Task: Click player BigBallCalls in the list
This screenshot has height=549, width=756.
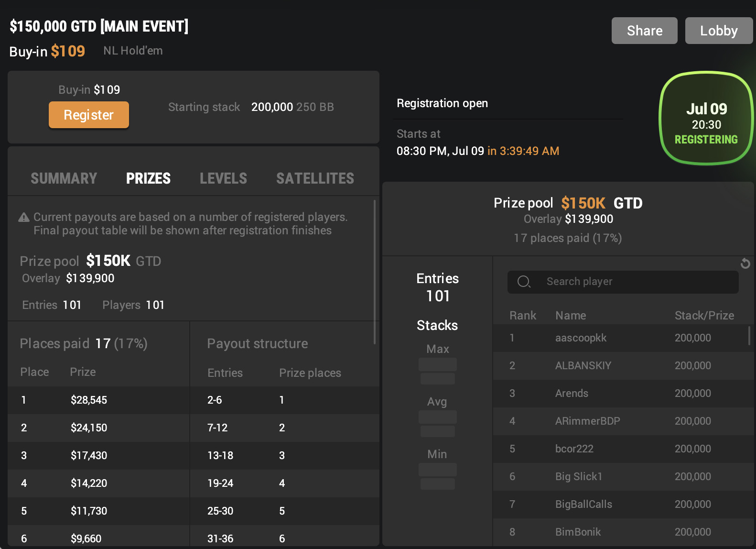Action: 583,505
